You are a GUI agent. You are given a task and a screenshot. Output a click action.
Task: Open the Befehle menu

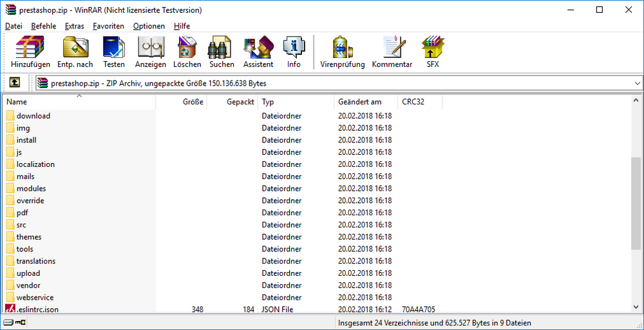44,26
